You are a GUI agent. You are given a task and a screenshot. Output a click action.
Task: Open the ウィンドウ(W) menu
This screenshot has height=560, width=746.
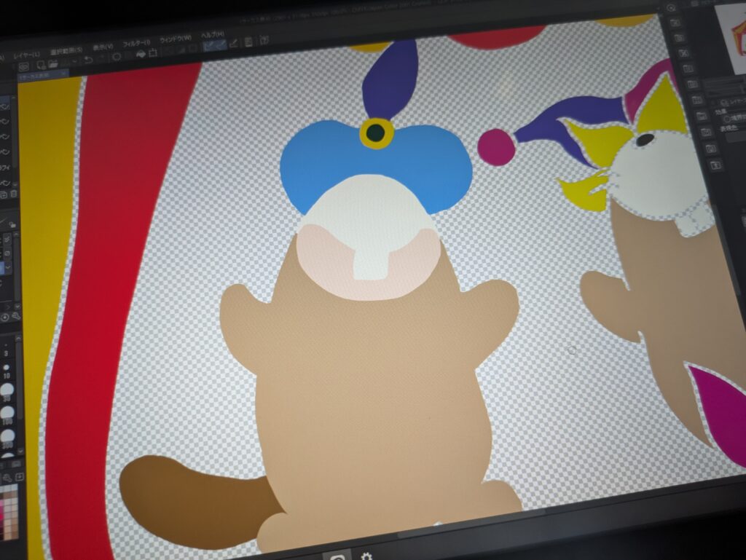pos(176,39)
